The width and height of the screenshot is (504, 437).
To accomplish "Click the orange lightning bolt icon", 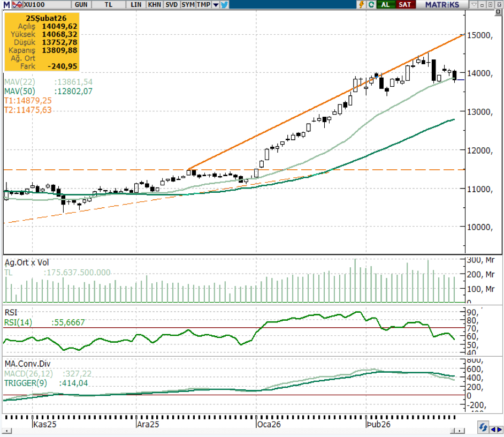I will 362,4.
